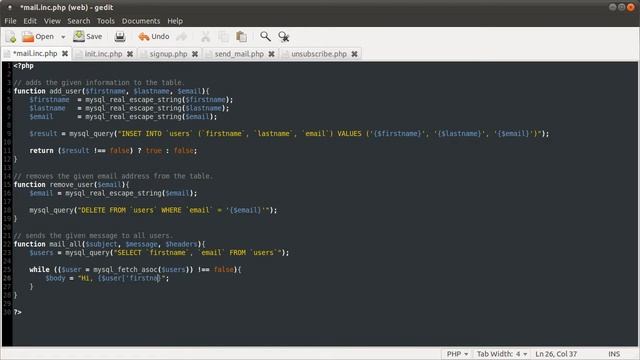Image resolution: width=640 pixels, height=360 pixels.
Task: Click the comment 'removes the given email address'
Action: pyautogui.click(x=113, y=176)
